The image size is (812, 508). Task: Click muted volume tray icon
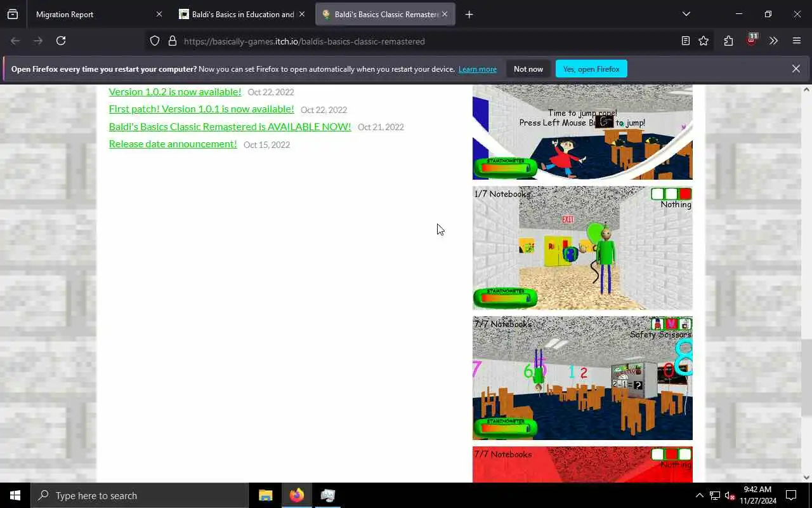coord(730,495)
